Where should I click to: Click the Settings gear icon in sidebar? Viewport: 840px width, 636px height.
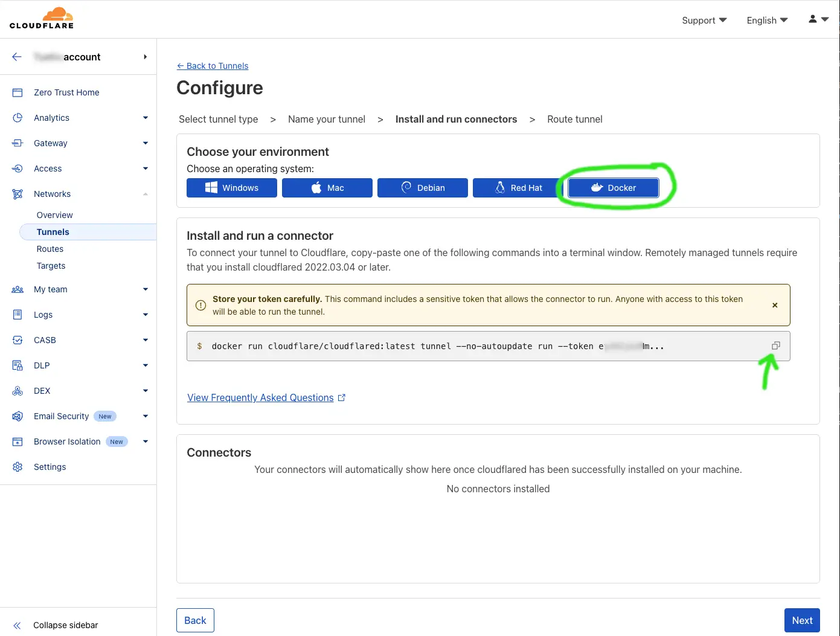click(x=18, y=467)
